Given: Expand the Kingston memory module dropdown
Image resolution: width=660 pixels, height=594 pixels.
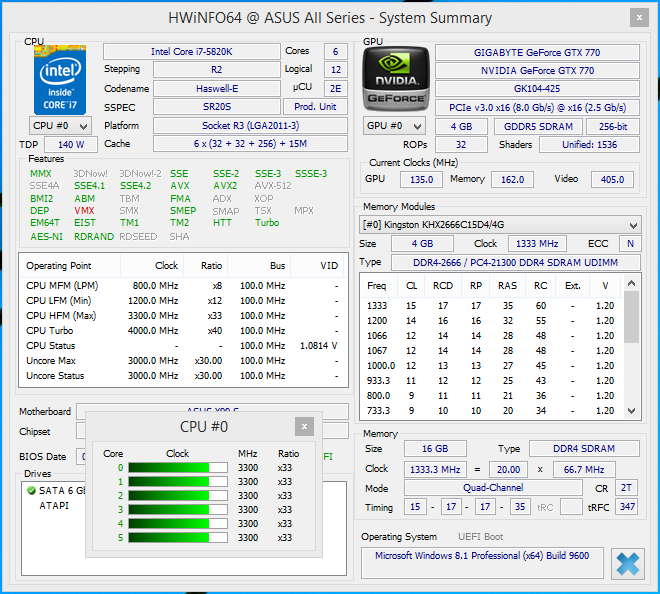Looking at the screenshot, I should 500,225.
